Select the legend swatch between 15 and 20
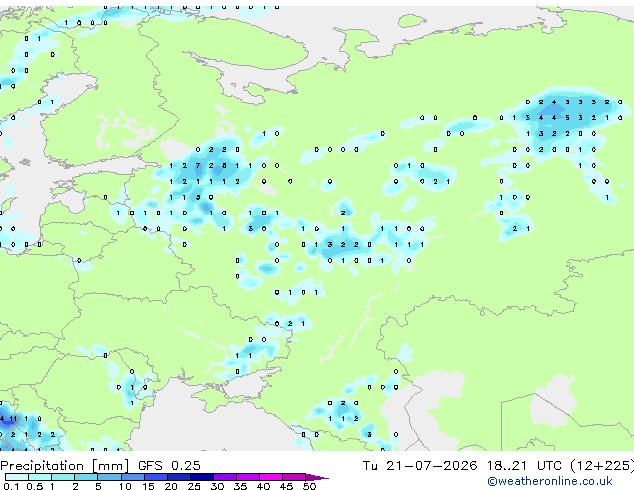This screenshot has height=490, width=634. pos(155,477)
